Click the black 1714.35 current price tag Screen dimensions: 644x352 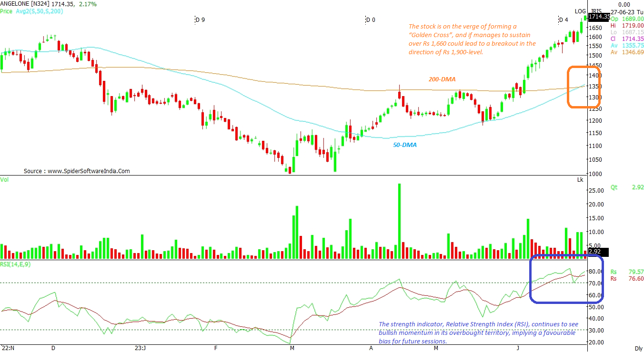click(599, 17)
